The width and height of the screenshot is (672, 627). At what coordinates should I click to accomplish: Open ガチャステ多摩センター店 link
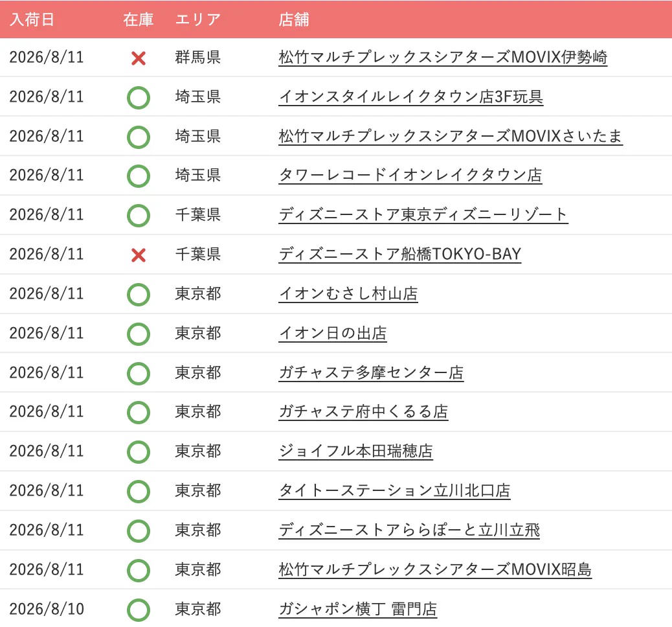(371, 372)
